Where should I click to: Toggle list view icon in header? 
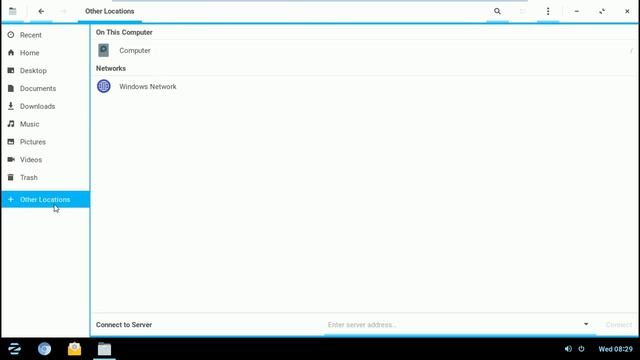click(x=522, y=11)
